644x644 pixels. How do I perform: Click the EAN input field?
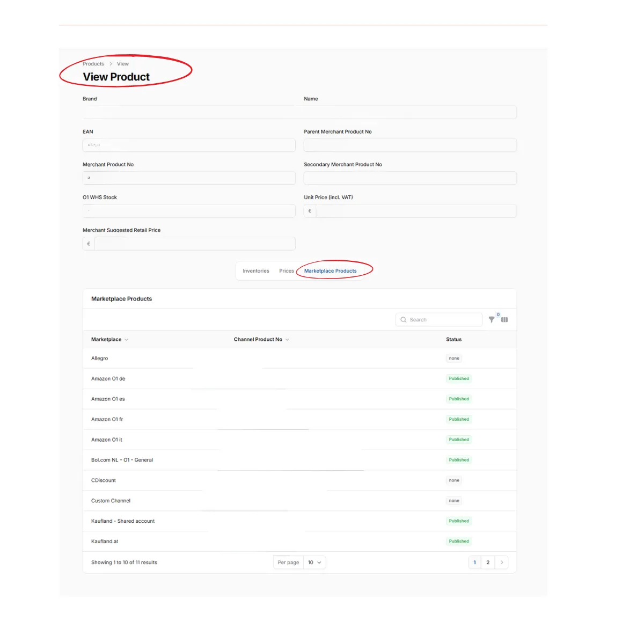(189, 145)
